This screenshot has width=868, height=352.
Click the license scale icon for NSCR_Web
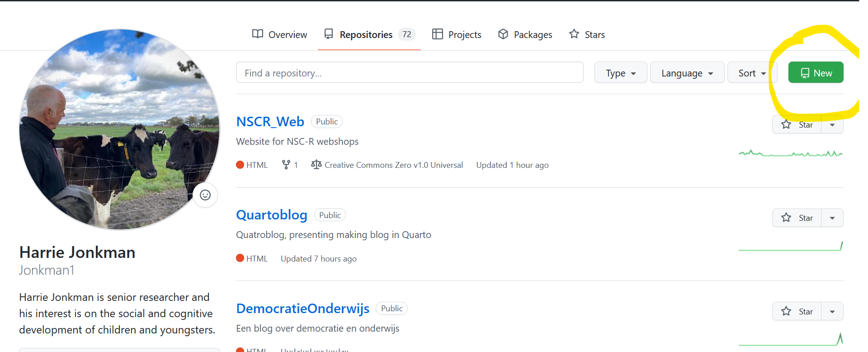pyautogui.click(x=316, y=165)
